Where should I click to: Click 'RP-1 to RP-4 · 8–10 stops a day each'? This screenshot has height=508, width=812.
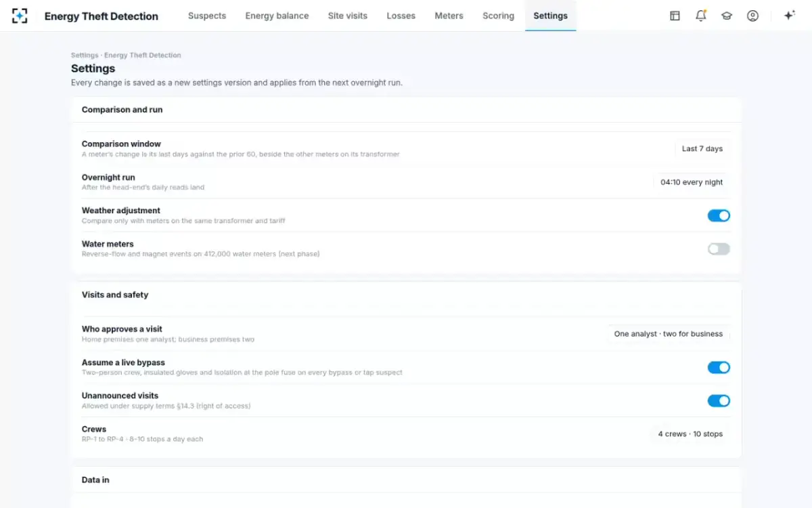pyautogui.click(x=143, y=440)
